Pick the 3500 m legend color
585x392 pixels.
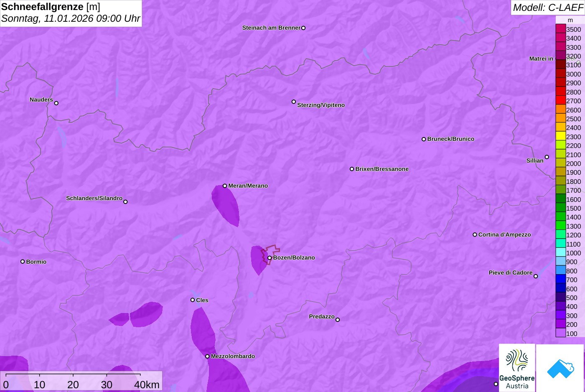pyautogui.click(x=561, y=29)
